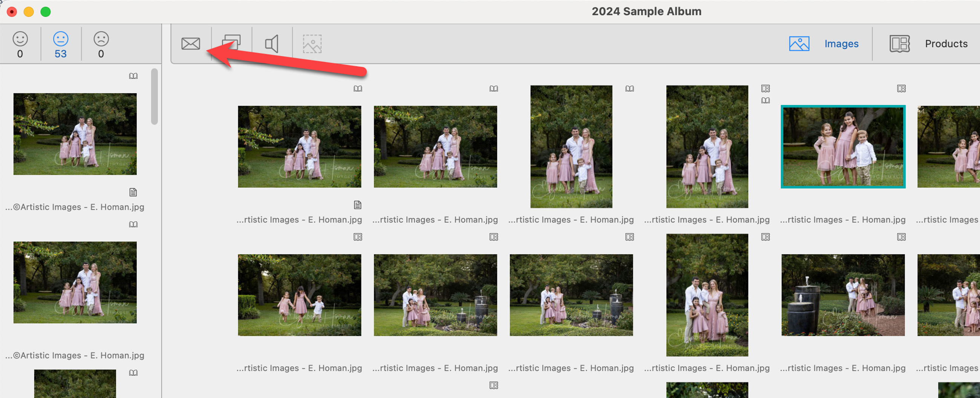
Task: Click the speaker audio icon in toolbar
Action: [272, 44]
